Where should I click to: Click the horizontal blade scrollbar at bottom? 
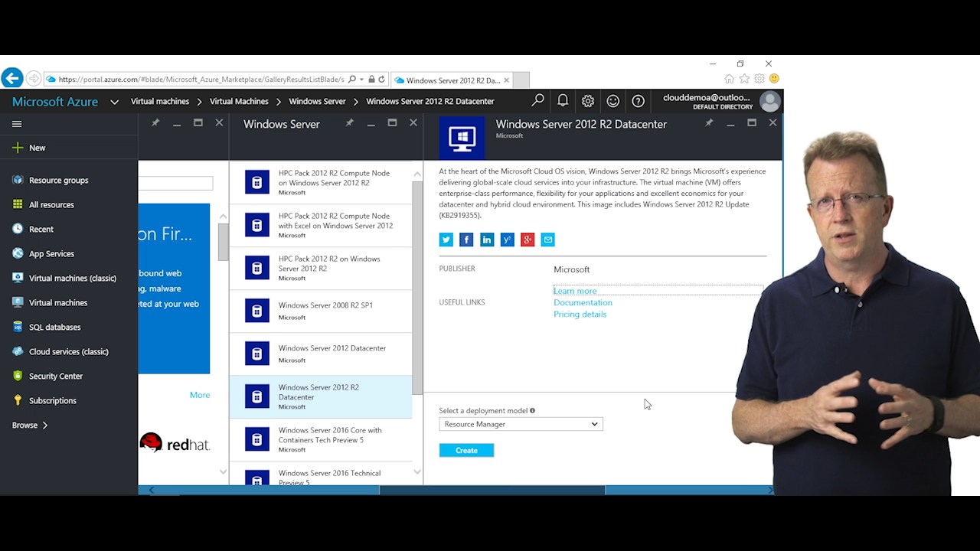coord(492,490)
